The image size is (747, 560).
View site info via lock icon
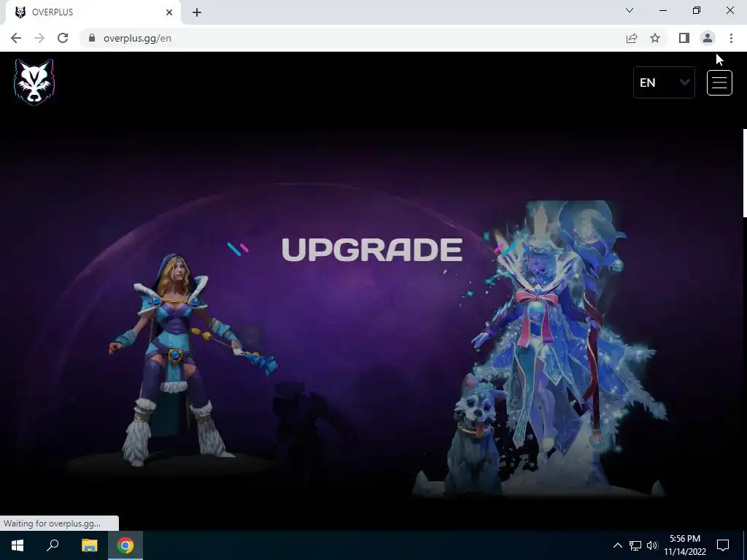point(92,38)
